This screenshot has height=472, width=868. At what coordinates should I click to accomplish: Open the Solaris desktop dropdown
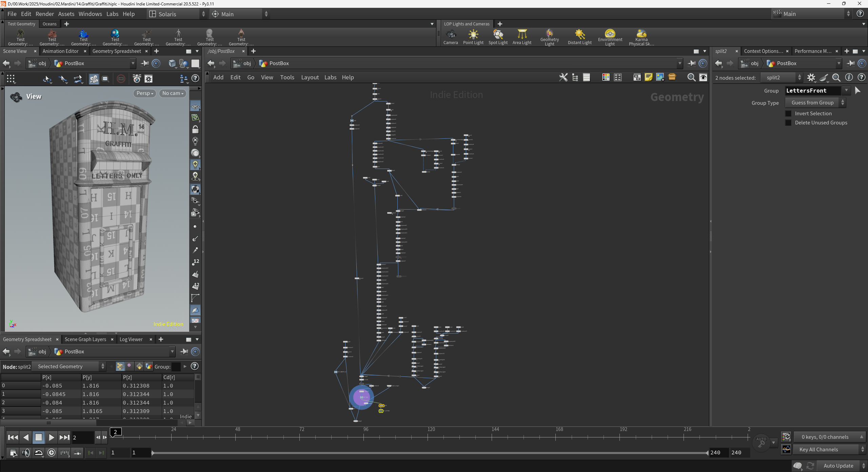pyautogui.click(x=177, y=14)
